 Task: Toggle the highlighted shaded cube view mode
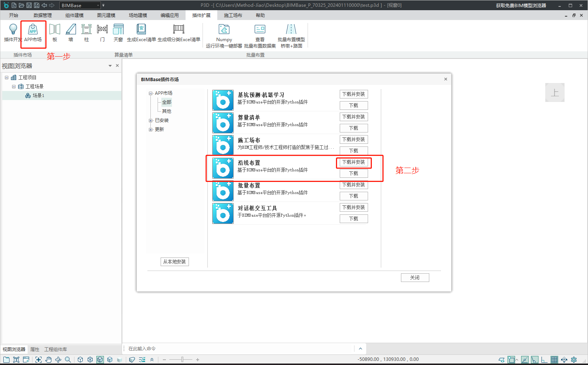100,360
